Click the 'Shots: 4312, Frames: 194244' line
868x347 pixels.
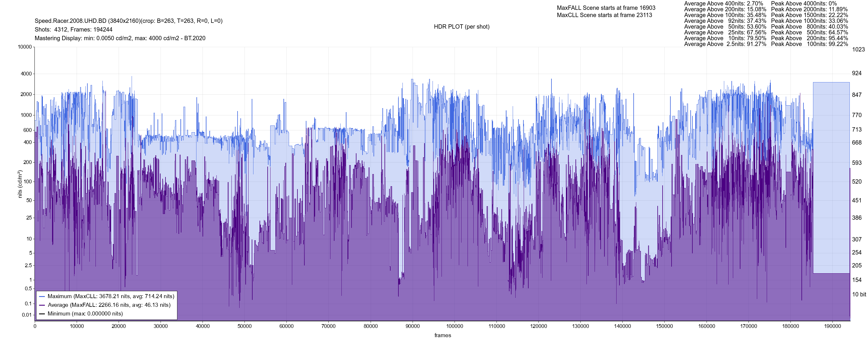[73, 30]
